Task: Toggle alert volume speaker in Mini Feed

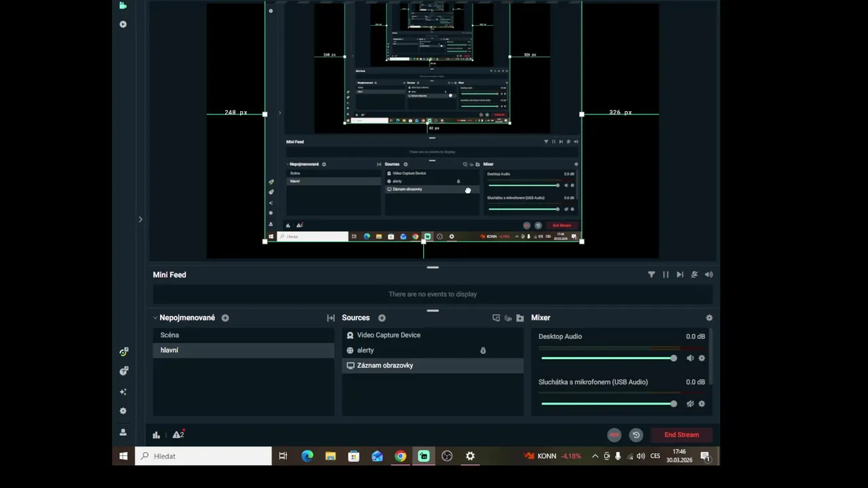Action: tap(709, 274)
